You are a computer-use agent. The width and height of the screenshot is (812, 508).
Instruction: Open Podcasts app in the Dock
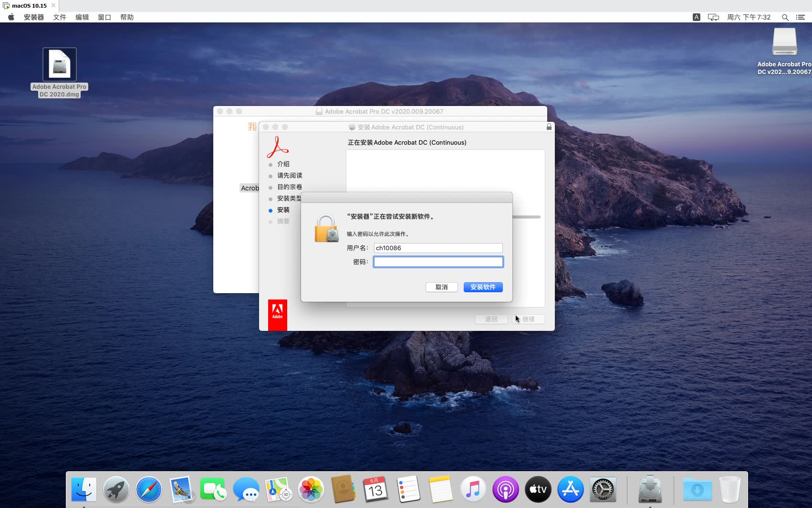[506, 489]
